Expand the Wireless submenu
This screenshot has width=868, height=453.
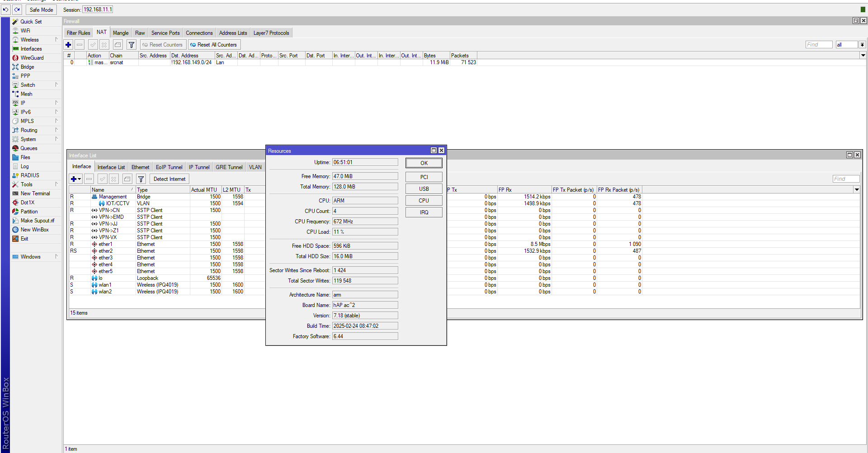tap(30, 40)
